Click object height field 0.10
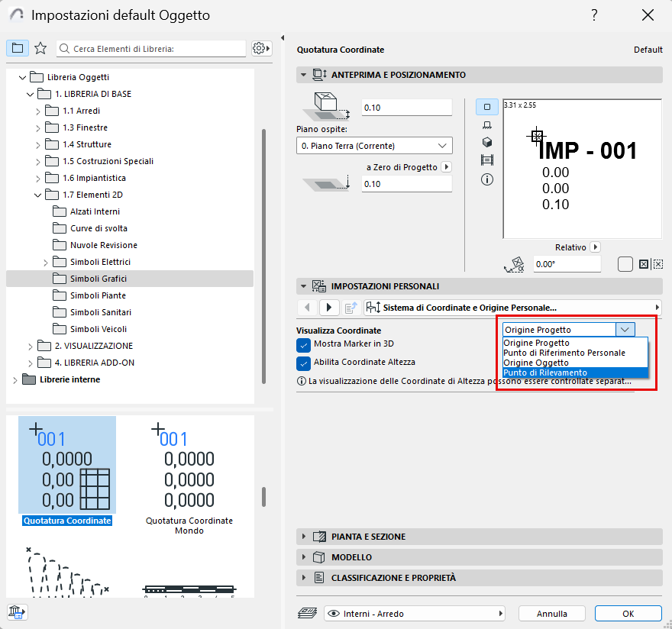672x629 pixels. click(x=407, y=108)
